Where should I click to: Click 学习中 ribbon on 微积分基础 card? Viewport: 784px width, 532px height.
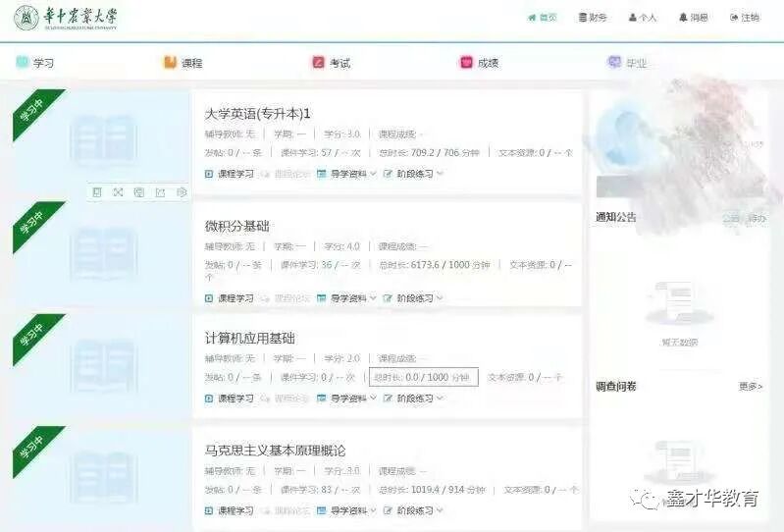pyautogui.click(x=33, y=224)
